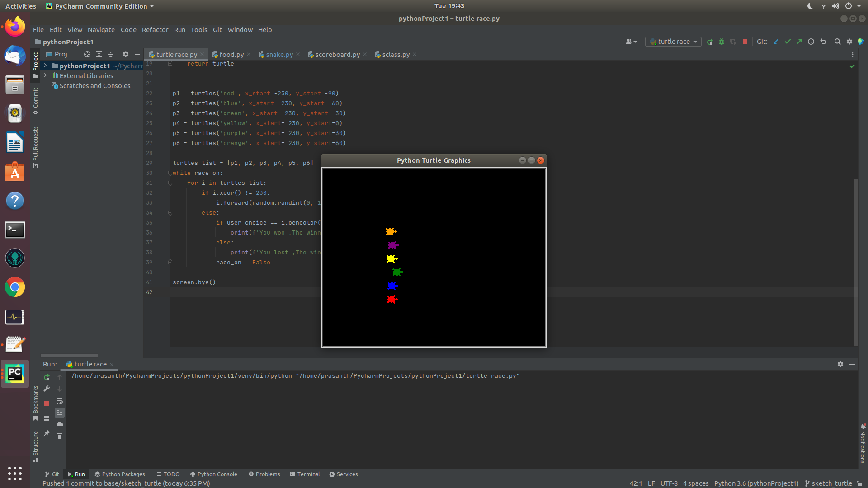Toggle pin tab in Run panel
The width and height of the screenshot is (868, 488).
(47, 433)
